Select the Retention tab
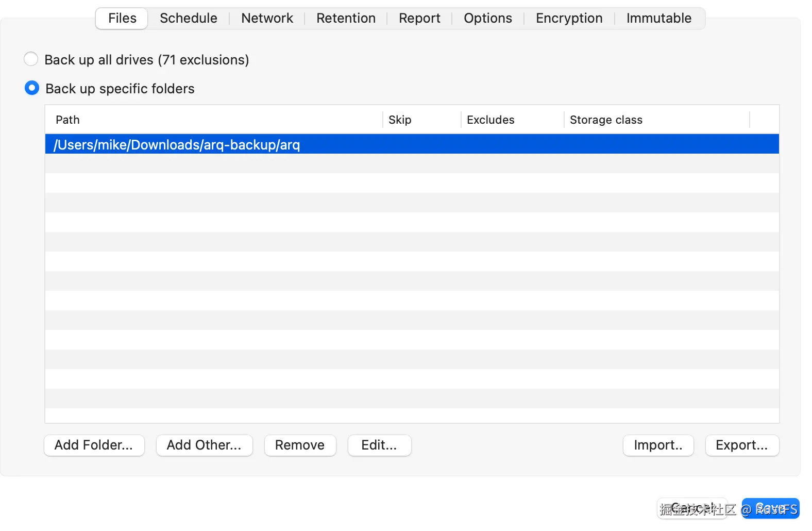 [x=346, y=19]
